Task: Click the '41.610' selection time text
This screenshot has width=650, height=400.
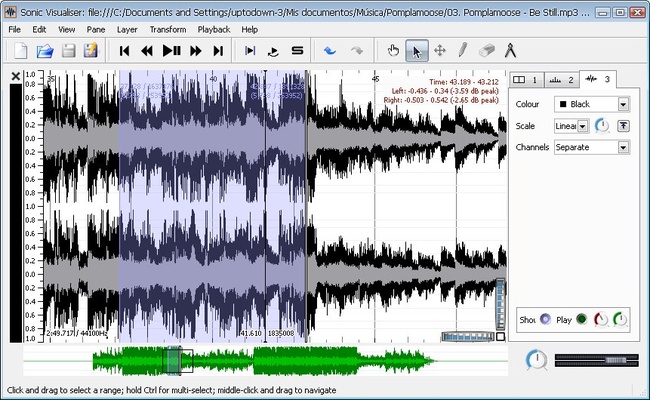Action: pyautogui.click(x=251, y=333)
